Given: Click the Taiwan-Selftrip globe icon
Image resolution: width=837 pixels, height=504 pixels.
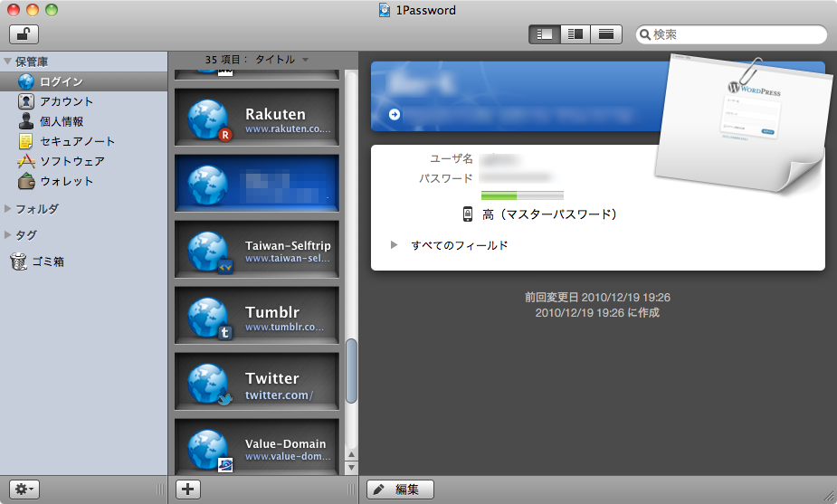Looking at the screenshot, I should pyautogui.click(x=208, y=251).
